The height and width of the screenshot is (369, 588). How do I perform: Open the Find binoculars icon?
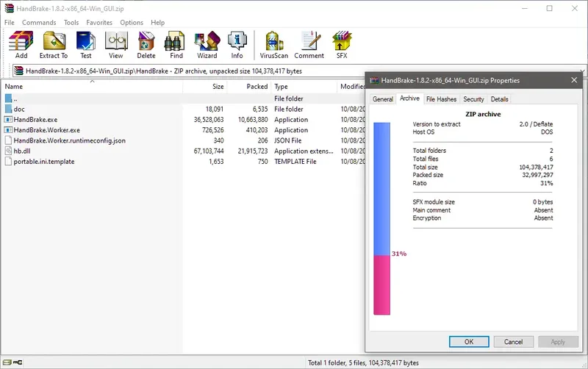tap(176, 41)
